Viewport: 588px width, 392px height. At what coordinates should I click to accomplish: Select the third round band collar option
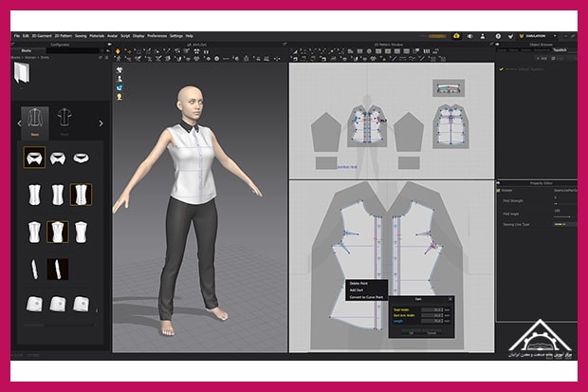pyautogui.click(x=81, y=158)
